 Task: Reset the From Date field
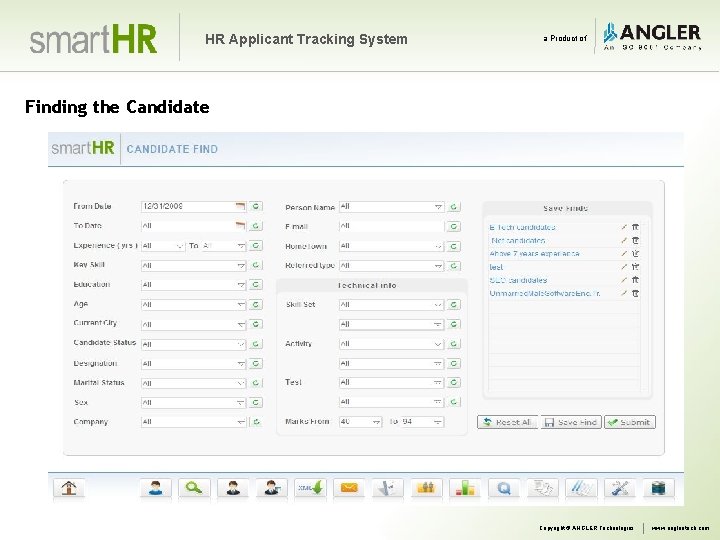point(256,207)
